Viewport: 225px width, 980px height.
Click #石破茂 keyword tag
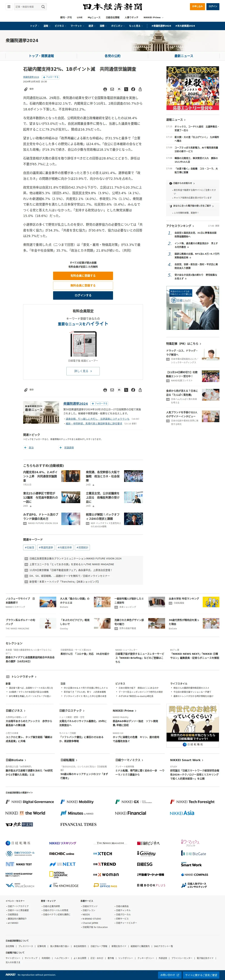coord(29,547)
